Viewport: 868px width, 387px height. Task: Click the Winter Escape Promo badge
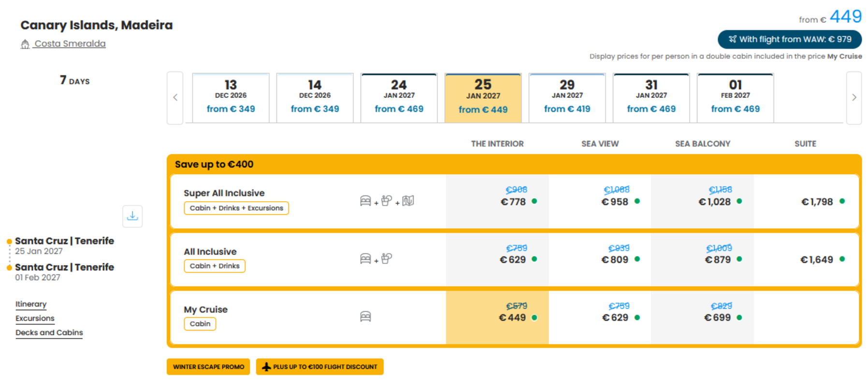[208, 367]
